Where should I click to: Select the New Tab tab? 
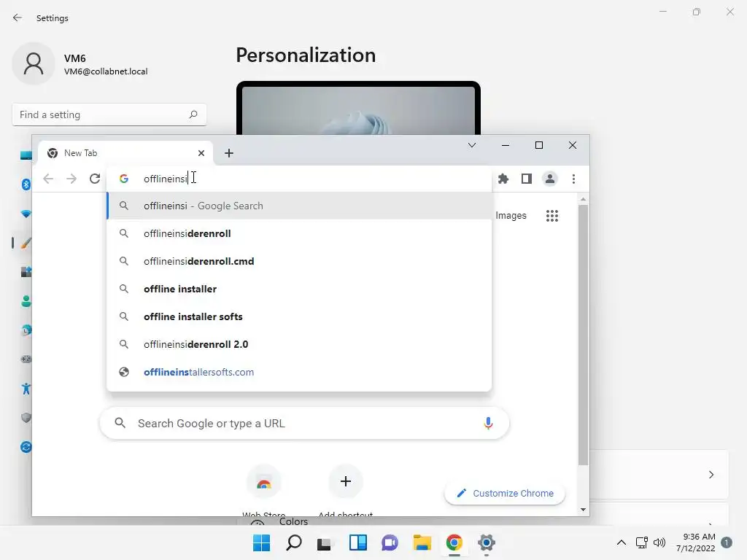[x=125, y=153]
